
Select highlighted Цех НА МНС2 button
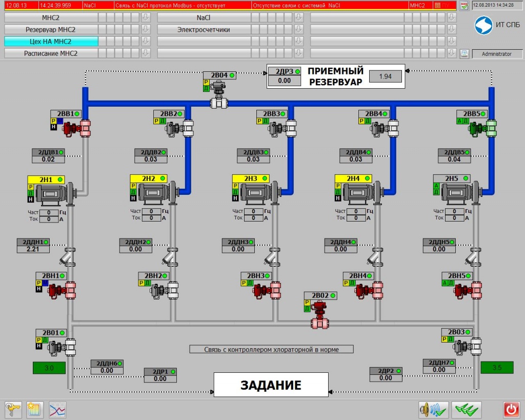pos(51,41)
